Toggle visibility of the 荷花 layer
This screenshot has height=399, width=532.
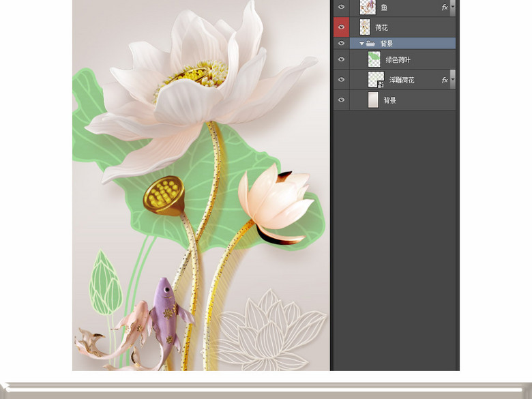pos(341,27)
